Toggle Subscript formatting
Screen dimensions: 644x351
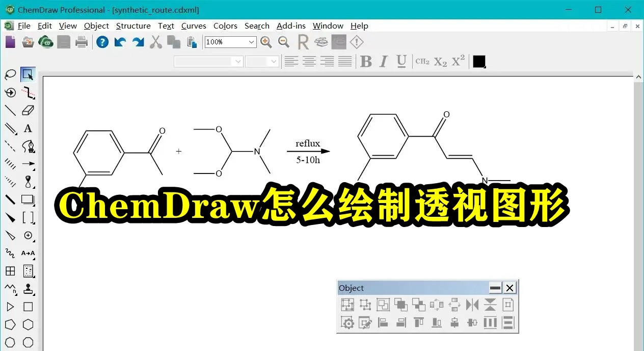[x=440, y=62]
